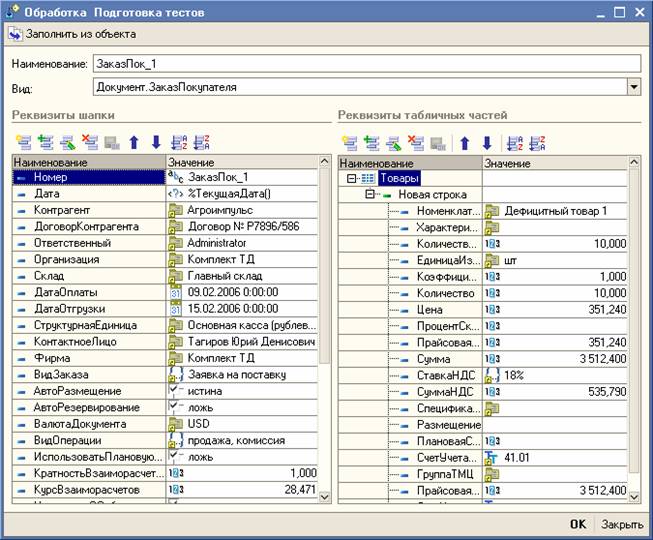Finish editing icon in табличных частей toolbar
The image size is (653, 540).
438,143
